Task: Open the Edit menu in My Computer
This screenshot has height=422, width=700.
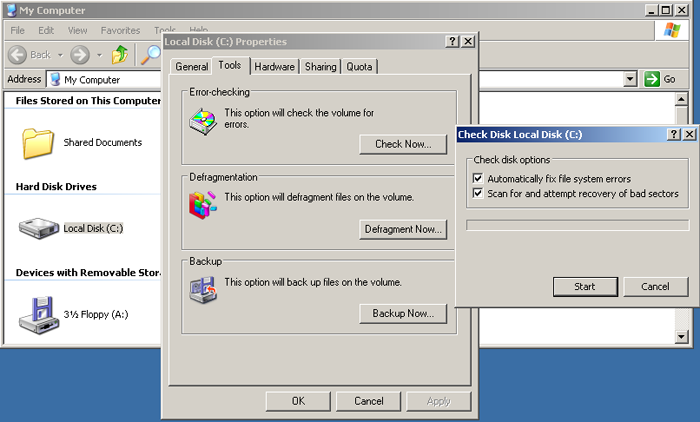Action: 46,30
